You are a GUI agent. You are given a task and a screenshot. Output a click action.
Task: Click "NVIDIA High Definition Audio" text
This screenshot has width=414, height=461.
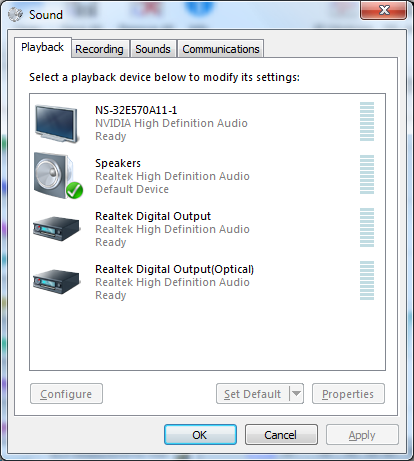pyautogui.click(x=171, y=123)
